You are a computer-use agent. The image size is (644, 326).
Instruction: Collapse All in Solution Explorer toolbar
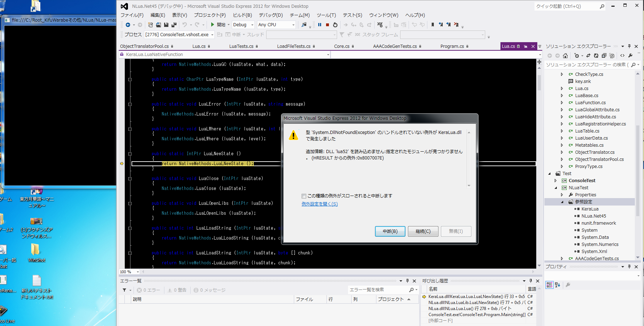click(604, 56)
